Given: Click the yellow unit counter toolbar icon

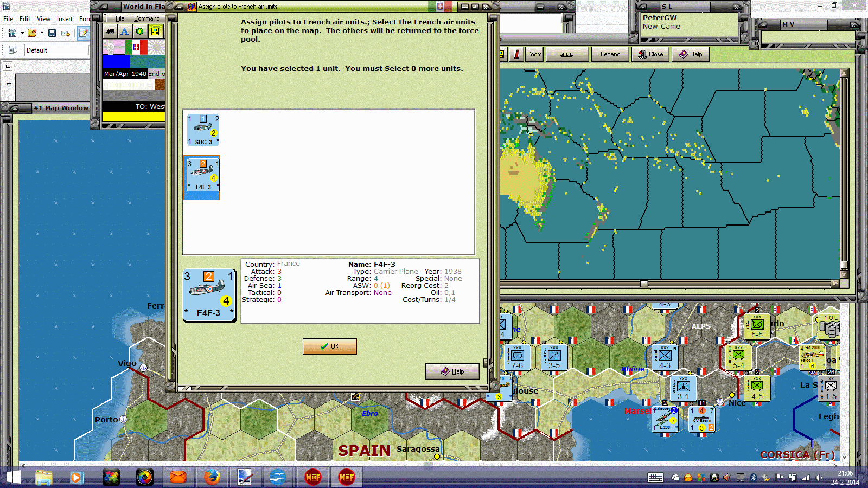Looking at the screenshot, I should (155, 31).
